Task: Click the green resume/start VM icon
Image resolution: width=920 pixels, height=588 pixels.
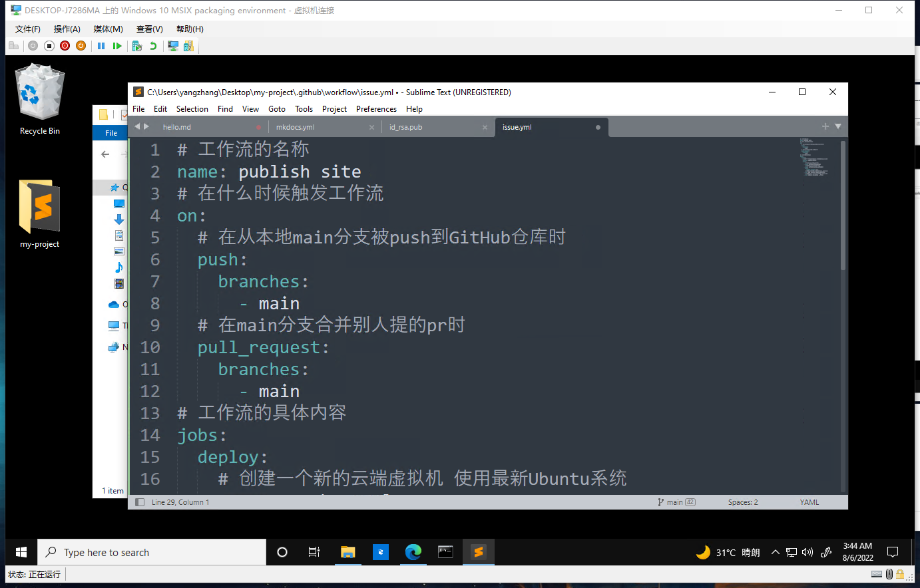Action: (x=117, y=46)
